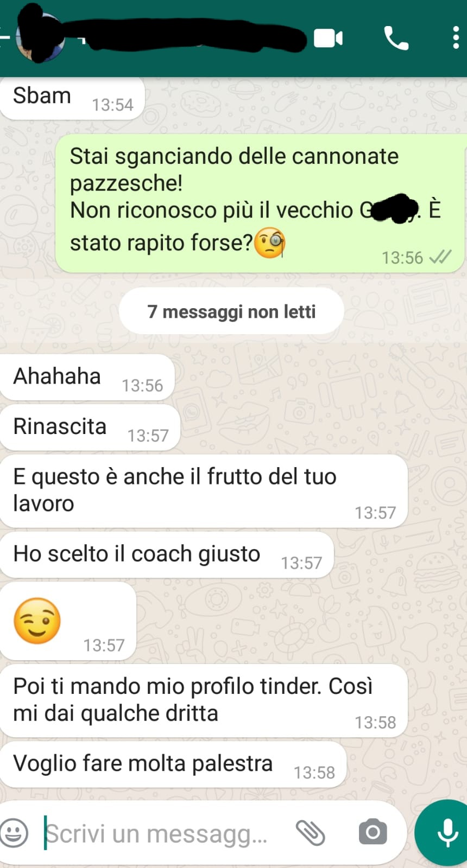Screen dimensions: 467x868
Task: Tap the 'Rinascita' message bubble
Action: pos(90,427)
